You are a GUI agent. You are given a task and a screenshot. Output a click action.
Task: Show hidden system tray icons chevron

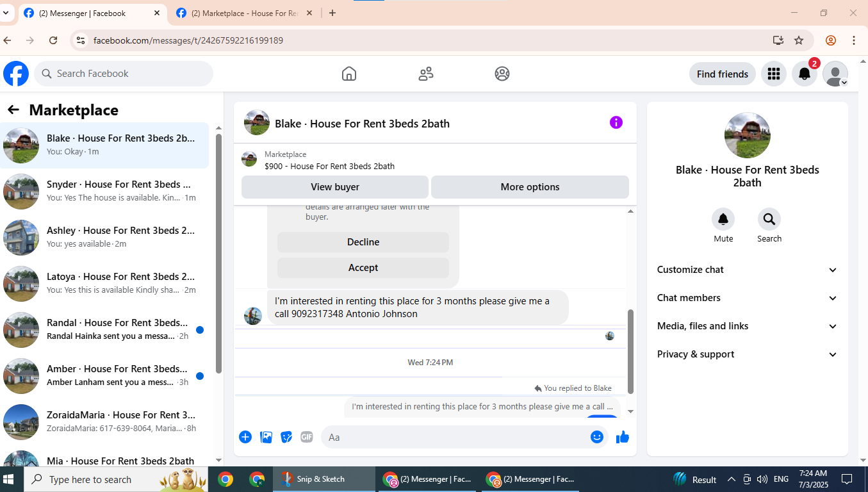pos(731,479)
